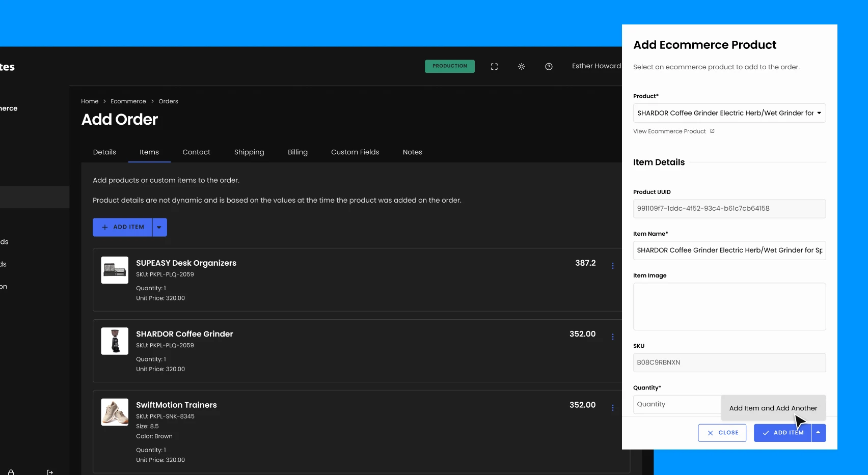868x475 pixels.
Task: Toggle the Add Item split-button caret in dialog
Action: [819, 433]
